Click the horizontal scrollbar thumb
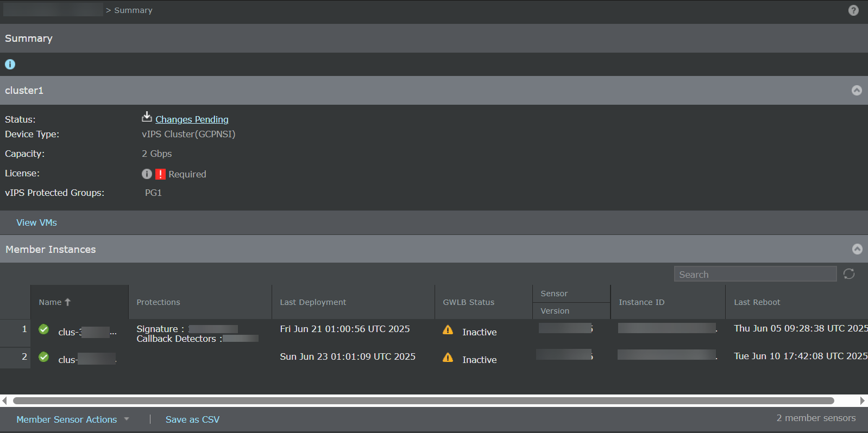Image resolution: width=868 pixels, height=433 pixels. [424, 401]
